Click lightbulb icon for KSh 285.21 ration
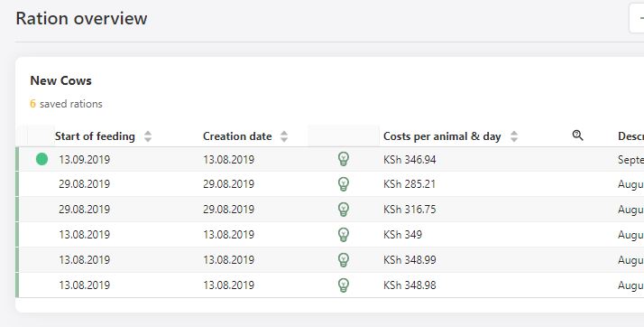This screenshot has width=644, height=327. [344, 184]
